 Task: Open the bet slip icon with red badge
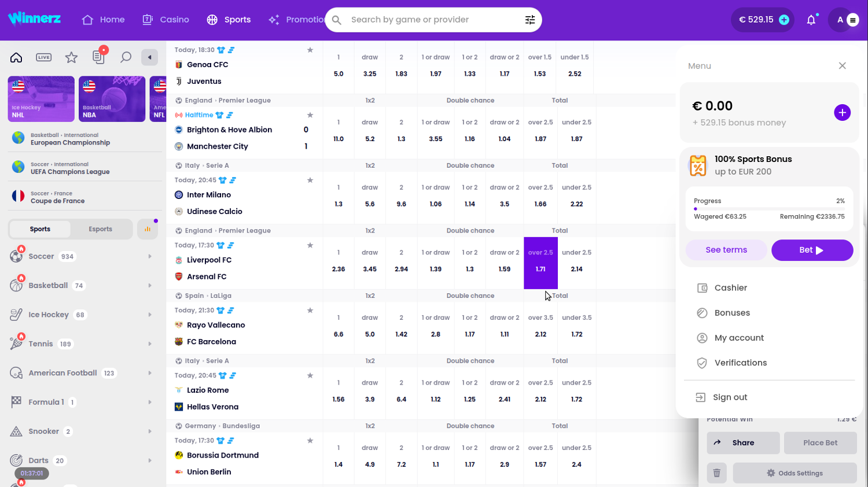(98, 57)
